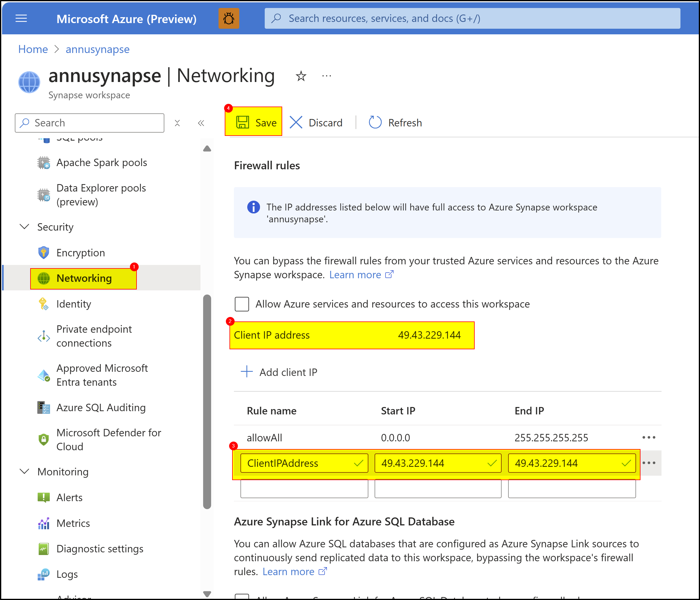Click the empty Rule name field

pos(304,489)
